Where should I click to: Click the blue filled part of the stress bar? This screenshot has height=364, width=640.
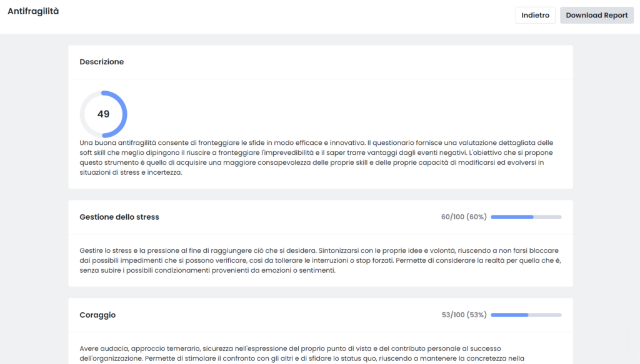512,217
